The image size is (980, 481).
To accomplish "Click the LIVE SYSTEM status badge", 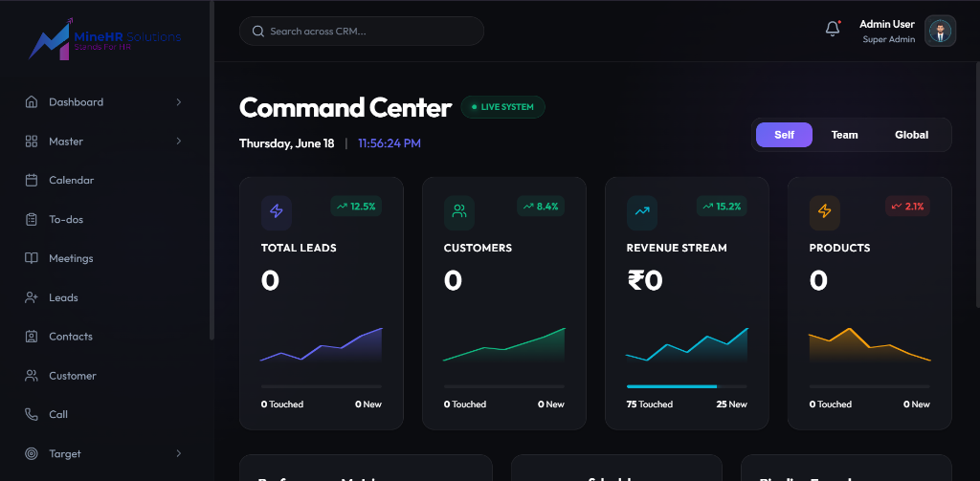I will click(503, 107).
